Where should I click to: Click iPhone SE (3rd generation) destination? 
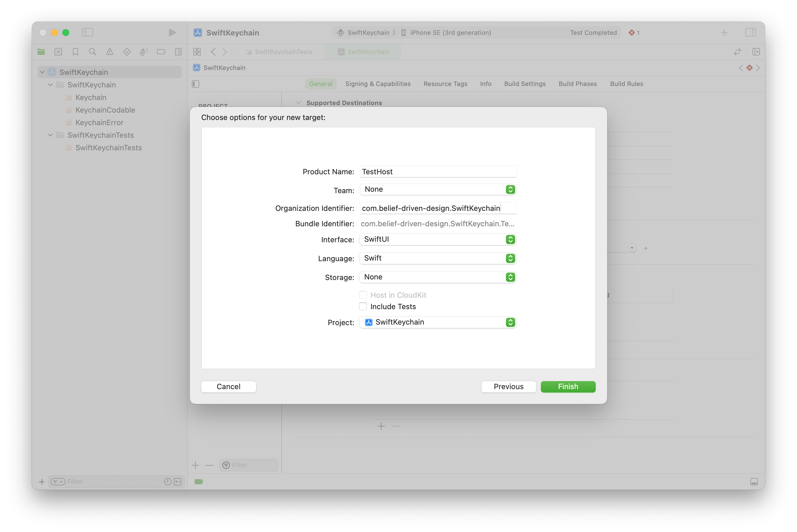[x=446, y=33]
